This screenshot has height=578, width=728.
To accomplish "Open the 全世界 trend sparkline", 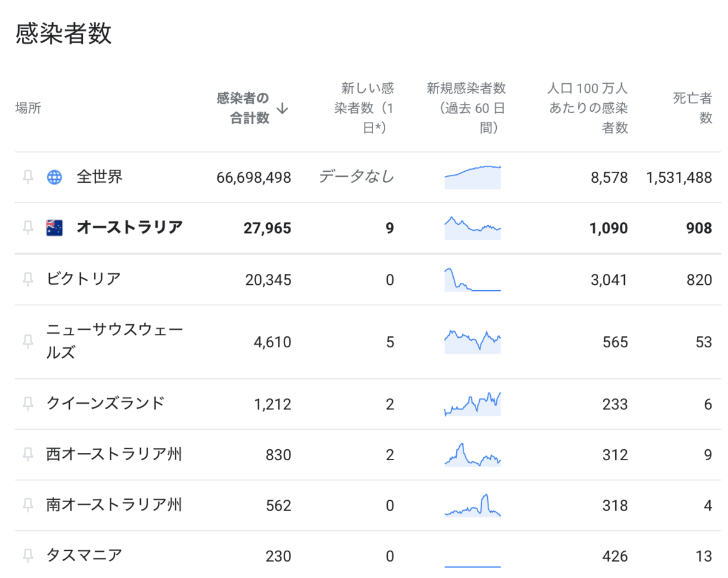I will [x=473, y=177].
